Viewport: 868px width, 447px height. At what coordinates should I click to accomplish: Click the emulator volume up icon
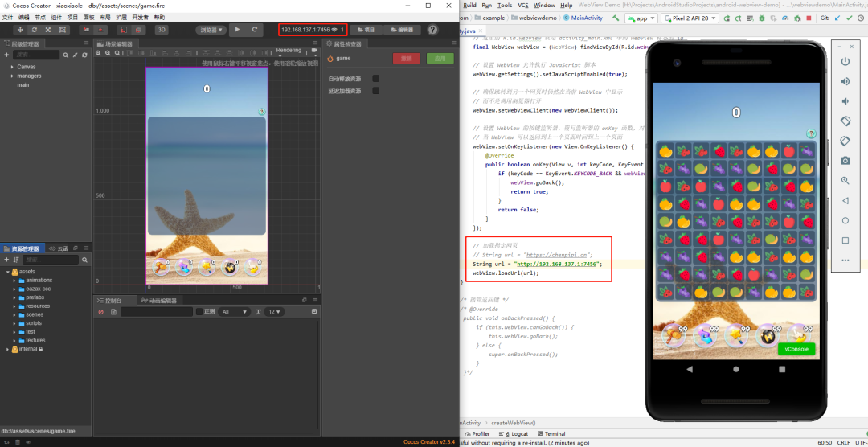pos(845,81)
